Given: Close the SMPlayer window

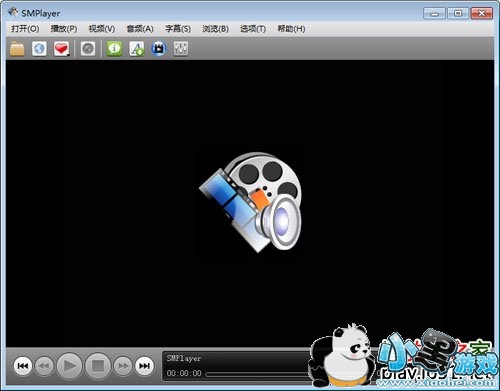Looking at the screenshot, I should (482, 13).
